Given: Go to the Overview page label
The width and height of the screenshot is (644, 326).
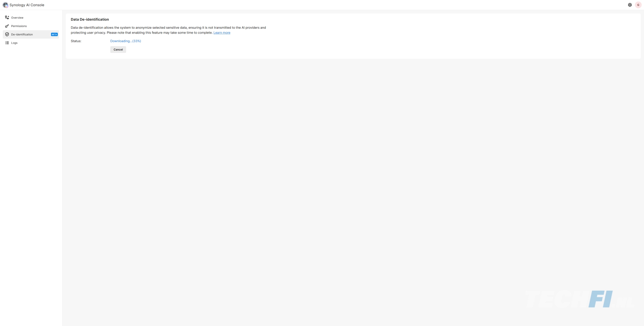Looking at the screenshot, I should 17,18.
